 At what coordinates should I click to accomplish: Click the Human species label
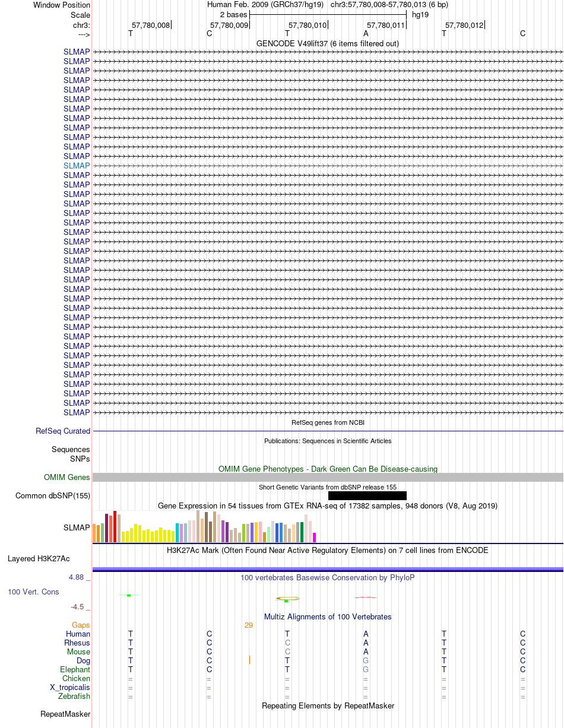tap(78, 634)
